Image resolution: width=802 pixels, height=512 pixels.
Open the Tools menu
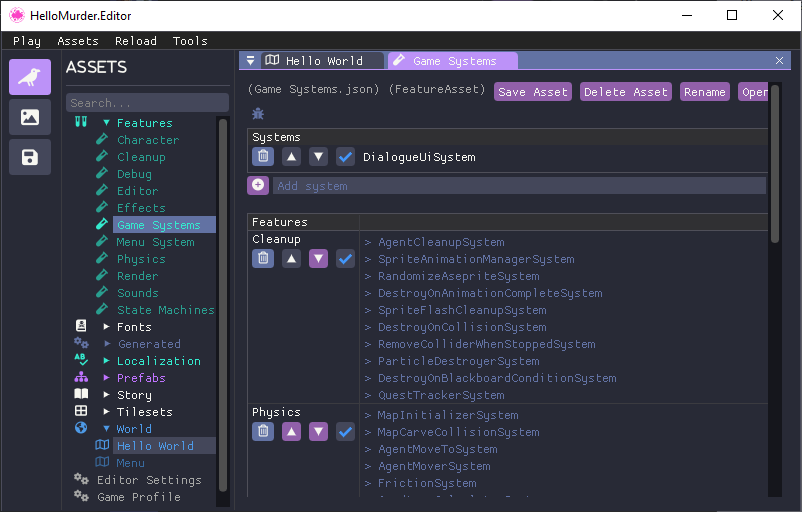coord(190,41)
